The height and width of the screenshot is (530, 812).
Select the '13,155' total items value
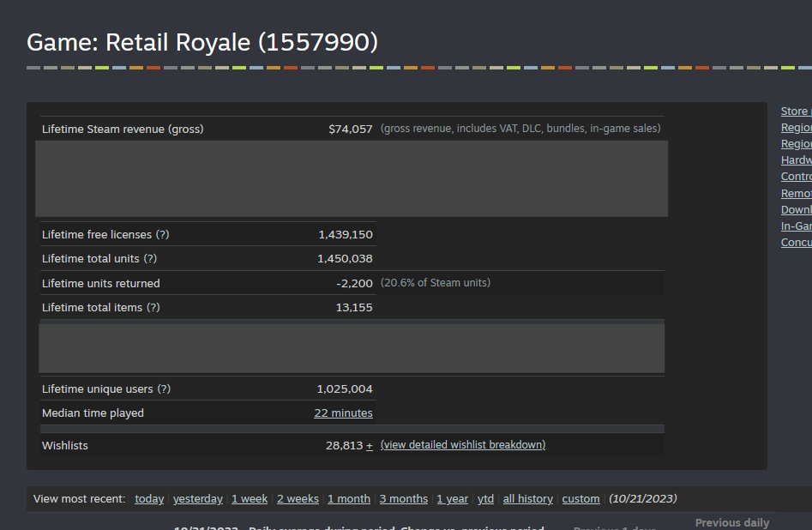(354, 307)
